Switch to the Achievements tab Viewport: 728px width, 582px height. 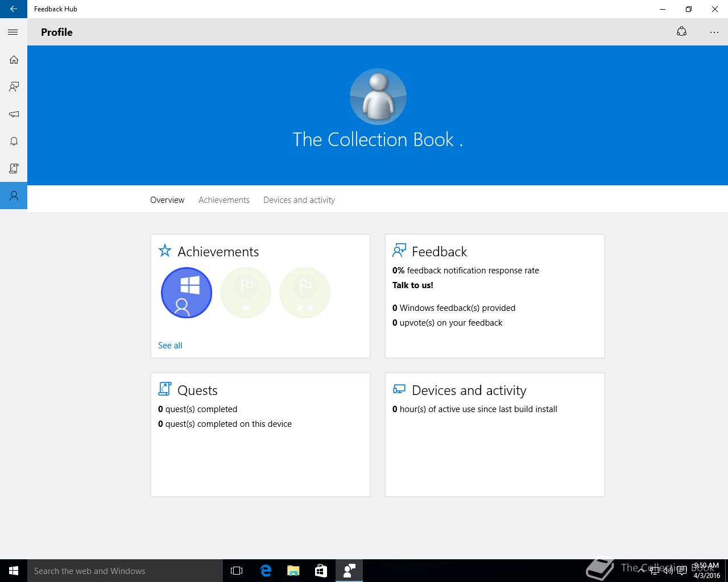point(224,200)
